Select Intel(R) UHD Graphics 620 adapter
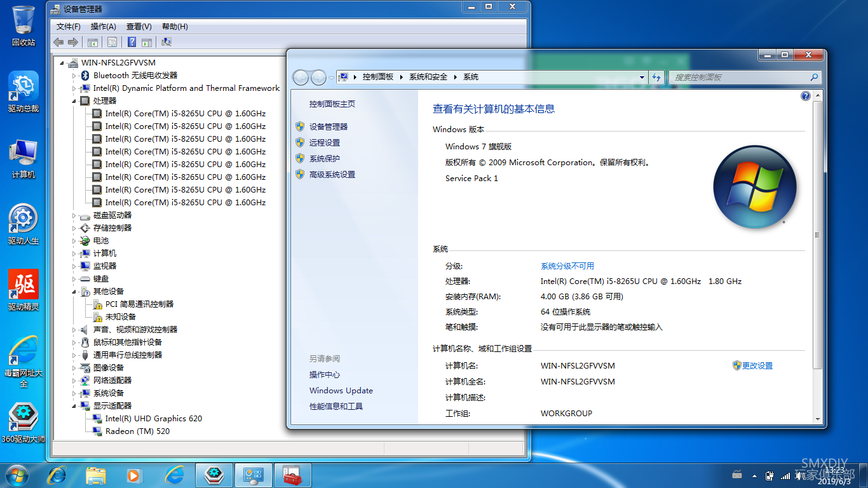Image resolution: width=868 pixels, height=488 pixels. (x=154, y=418)
